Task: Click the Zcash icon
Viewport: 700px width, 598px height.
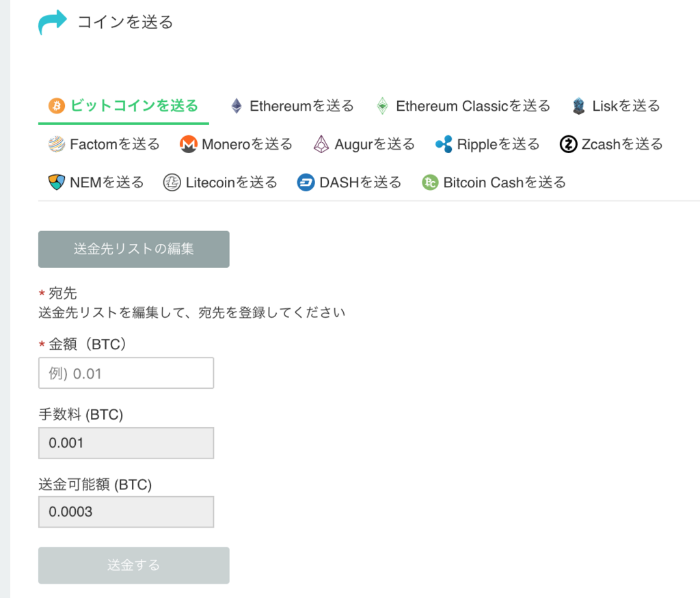Action: (568, 144)
